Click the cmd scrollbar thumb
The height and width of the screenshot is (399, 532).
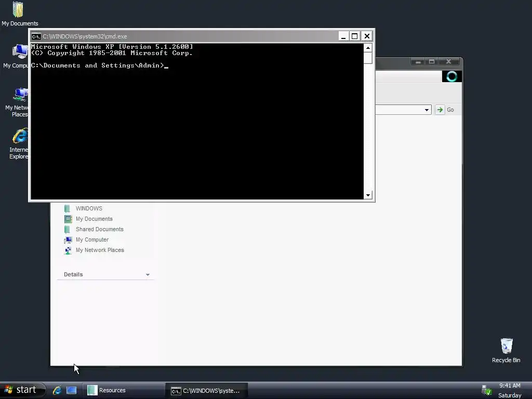click(368, 58)
